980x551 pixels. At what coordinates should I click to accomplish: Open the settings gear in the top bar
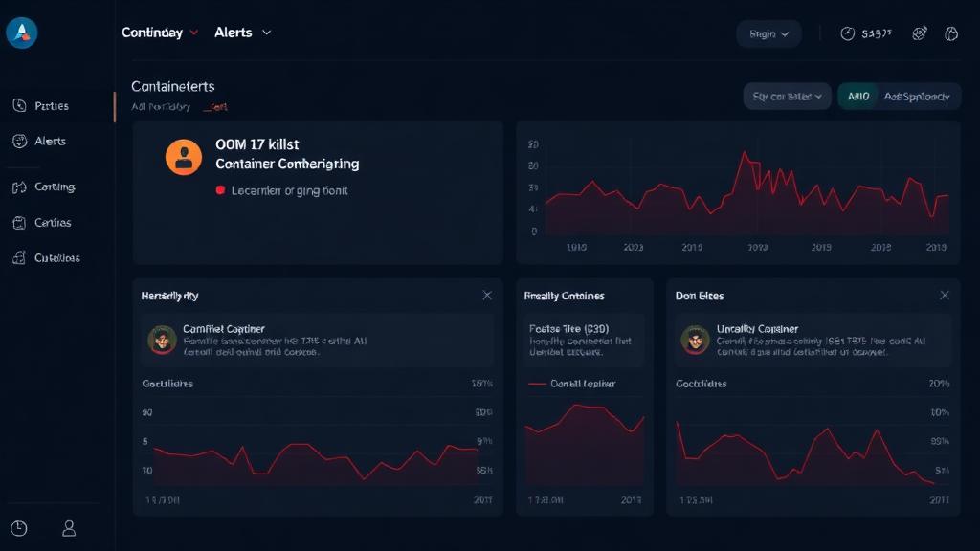pos(920,33)
